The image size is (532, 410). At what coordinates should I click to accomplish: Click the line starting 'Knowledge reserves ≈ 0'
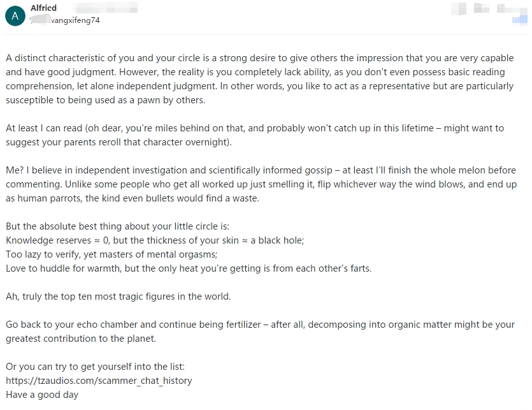coord(155,240)
